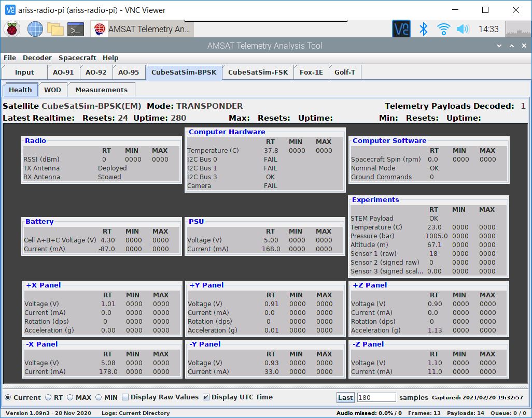Switch to the AO-91 tab

click(x=63, y=72)
